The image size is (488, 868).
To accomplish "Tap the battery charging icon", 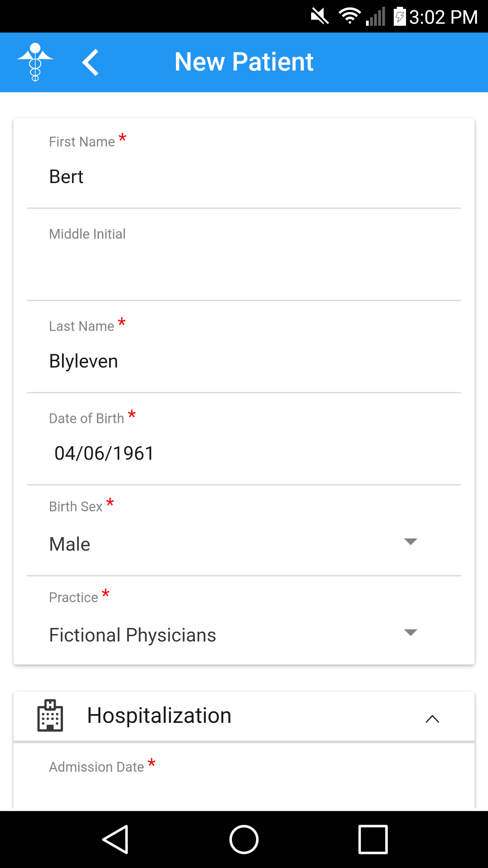I will pos(400,16).
